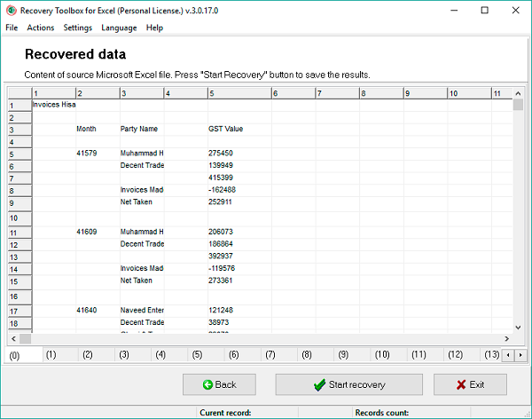Open the Actions menu
The image size is (532, 419).
tap(40, 28)
